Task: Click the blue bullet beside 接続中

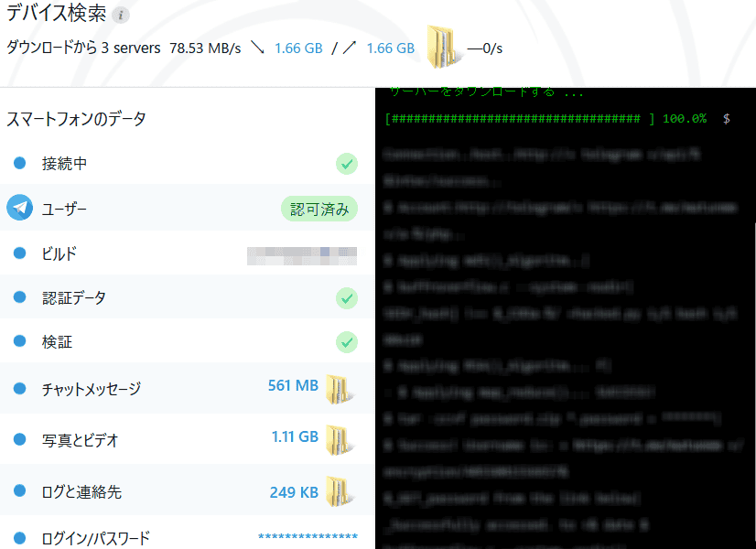Action: click(20, 163)
